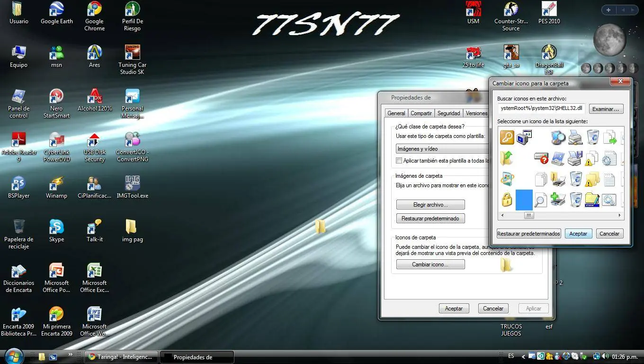Open the USB Disk Security shortcut
Image resolution: width=644 pixels, height=364 pixels.
click(94, 147)
